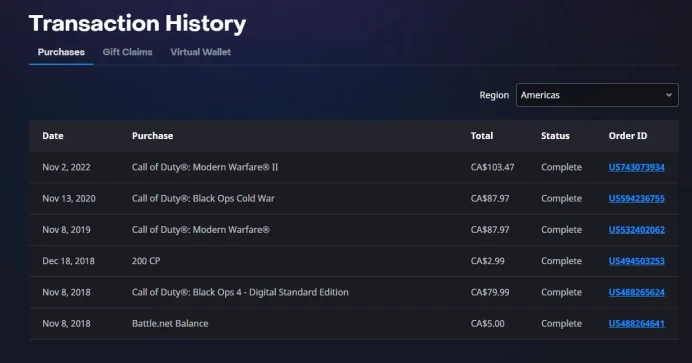Switch to the Purchases tab
Screen dimensions: 692x363
coord(61,52)
